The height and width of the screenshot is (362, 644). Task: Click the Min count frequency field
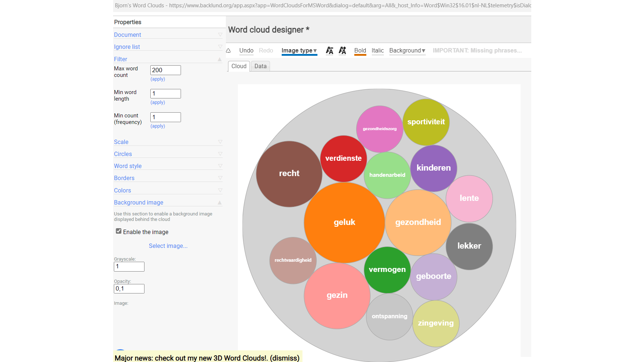click(x=166, y=117)
